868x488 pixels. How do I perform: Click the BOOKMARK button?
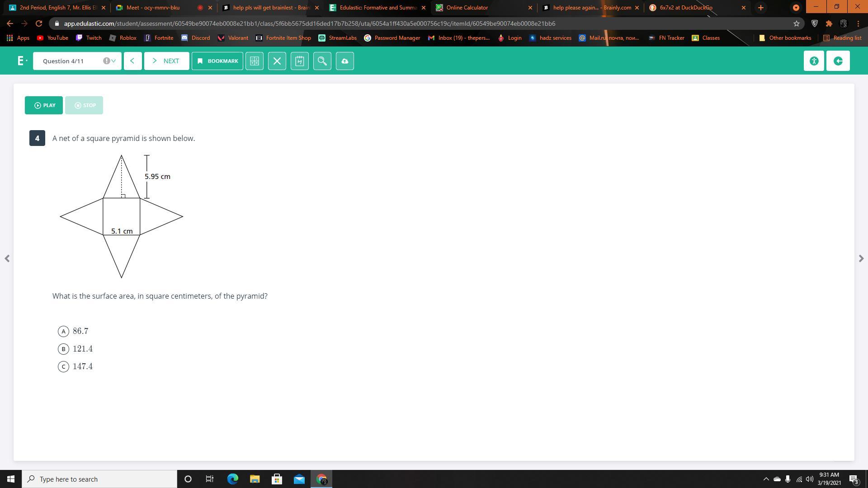click(x=217, y=61)
